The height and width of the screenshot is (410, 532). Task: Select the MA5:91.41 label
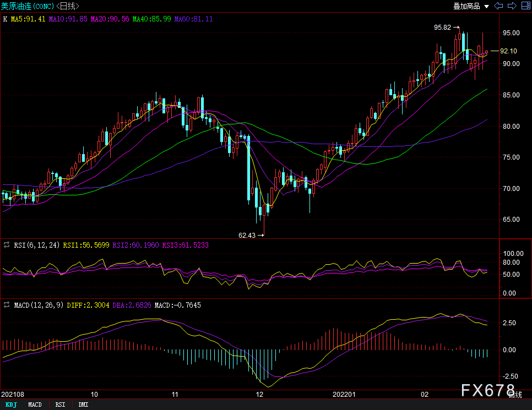point(28,19)
